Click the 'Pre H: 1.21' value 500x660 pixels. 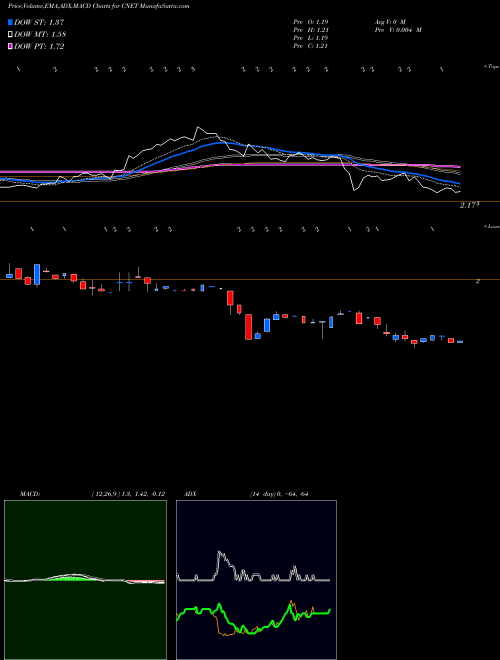pos(311,30)
